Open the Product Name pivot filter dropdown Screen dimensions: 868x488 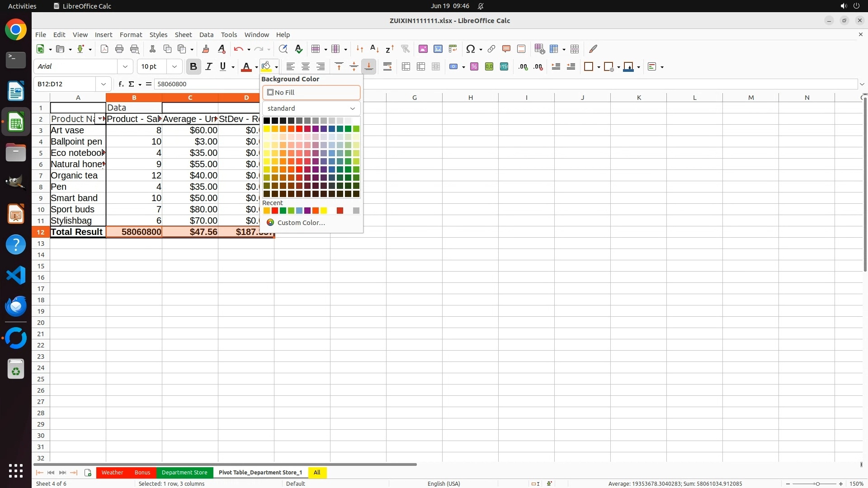[x=100, y=119]
